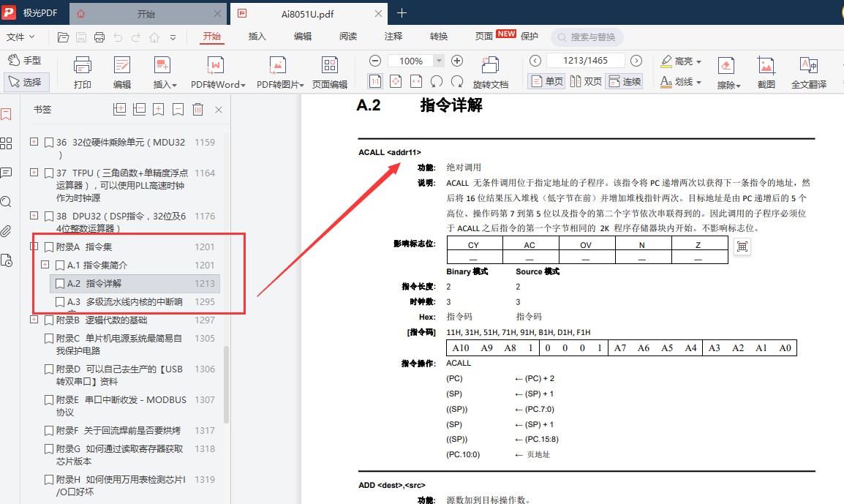Click the floating table-capture icon beside flags table
This screenshot has height=504, width=844.
pyautogui.click(x=742, y=247)
